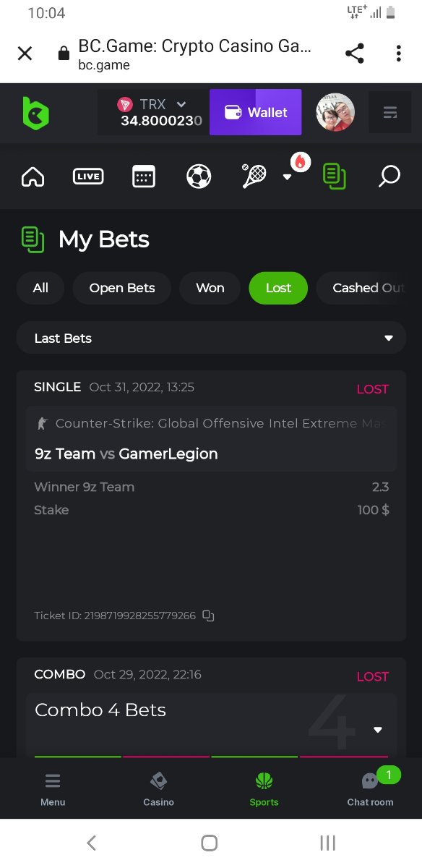Open the Last Bets dropdown

[x=211, y=338]
